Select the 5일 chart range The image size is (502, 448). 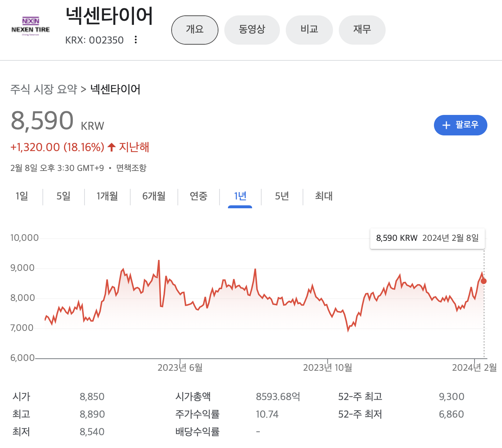pos(63,196)
